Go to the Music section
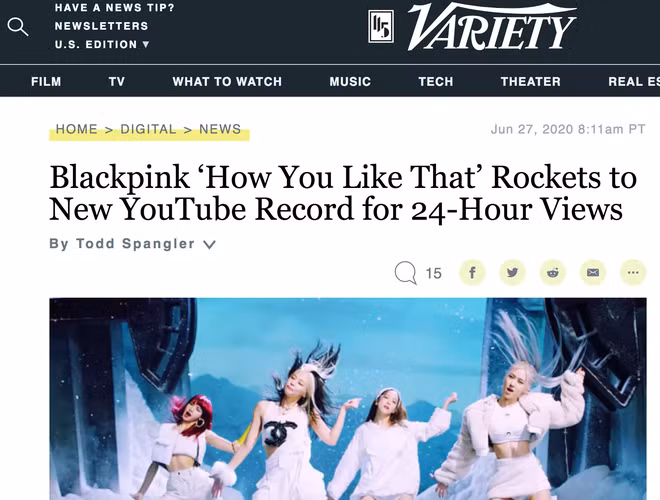The image size is (660, 500). [x=350, y=81]
